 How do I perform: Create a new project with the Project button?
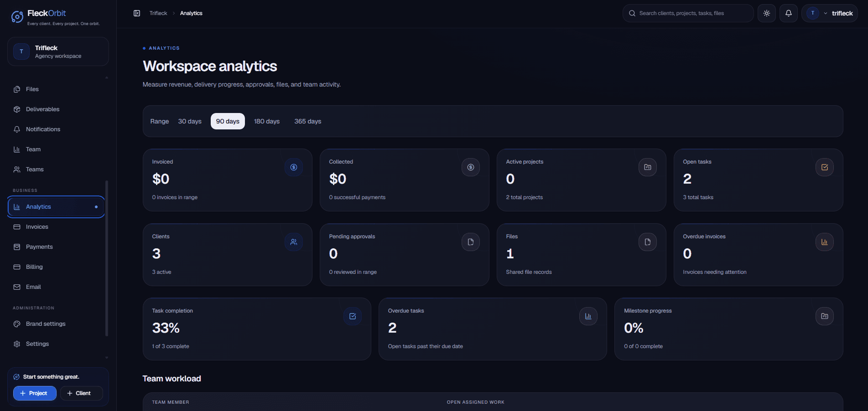coord(35,393)
